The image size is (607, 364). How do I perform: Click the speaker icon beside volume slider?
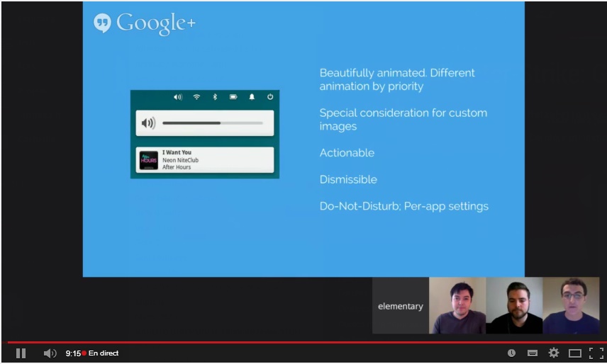coord(148,123)
